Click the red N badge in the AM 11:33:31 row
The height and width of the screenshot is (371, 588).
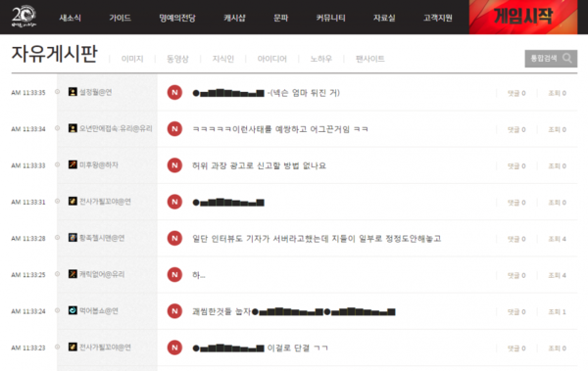(x=174, y=202)
